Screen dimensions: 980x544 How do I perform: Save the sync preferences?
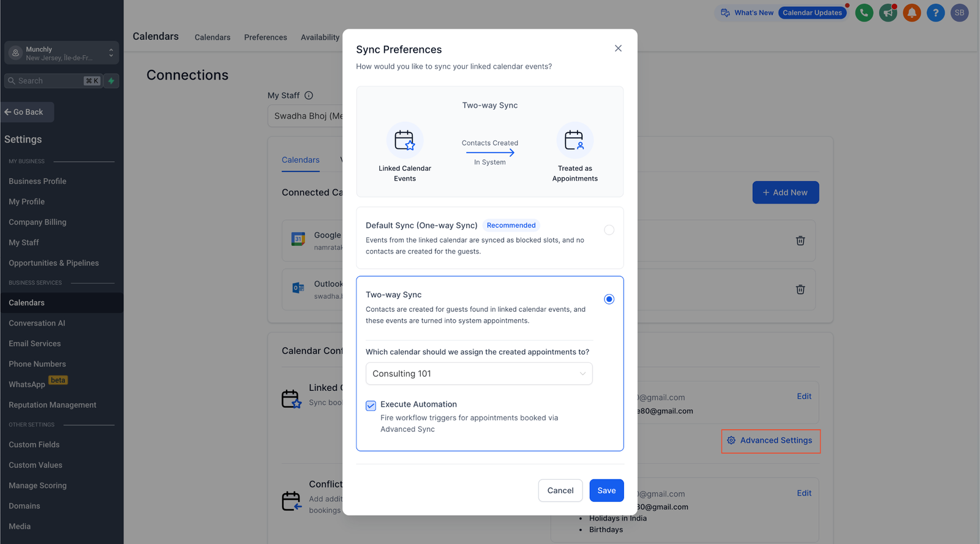606,491
